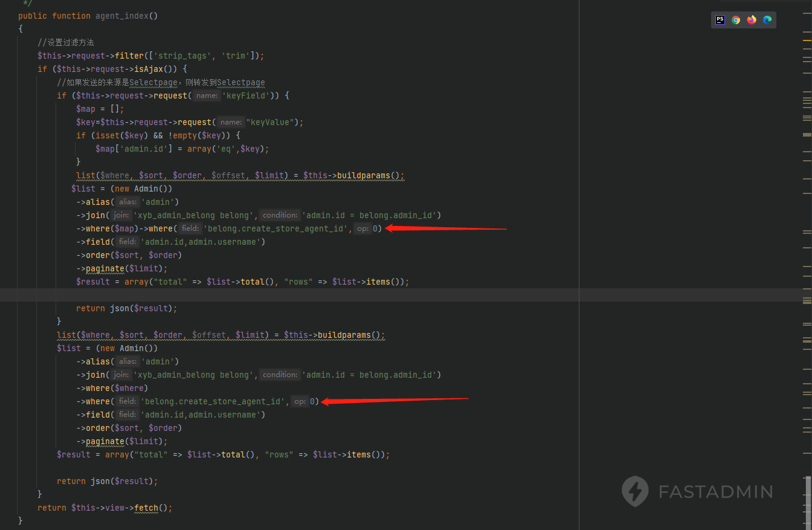
Task: Open preview in built-in PhpStorm browser
Action: (x=720, y=20)
